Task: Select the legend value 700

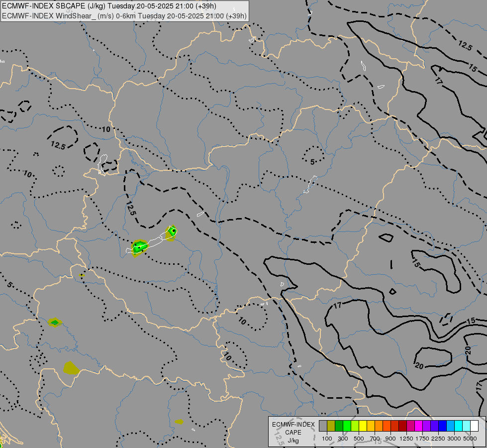Action: point(375,439)
